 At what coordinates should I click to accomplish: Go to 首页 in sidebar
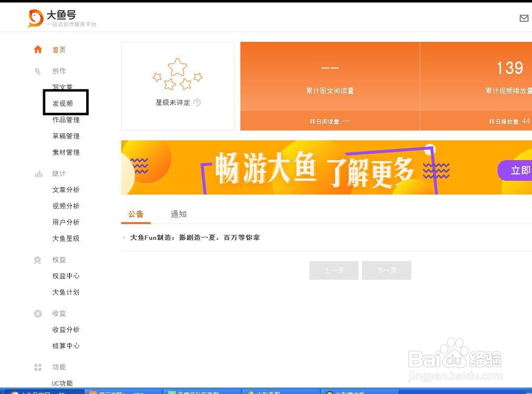[x=59, y=50]
